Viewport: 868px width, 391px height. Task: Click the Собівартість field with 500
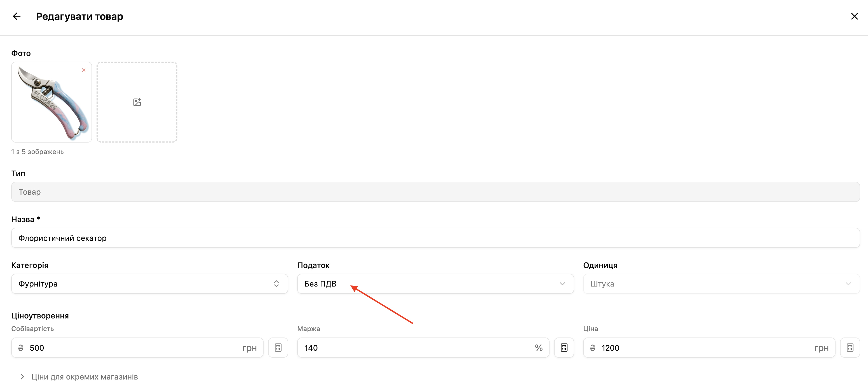(135, 348)
